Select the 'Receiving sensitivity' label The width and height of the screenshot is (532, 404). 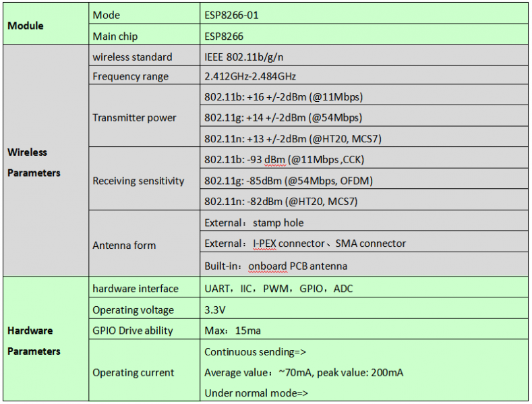pyautogui.click(x=144, y=179)
